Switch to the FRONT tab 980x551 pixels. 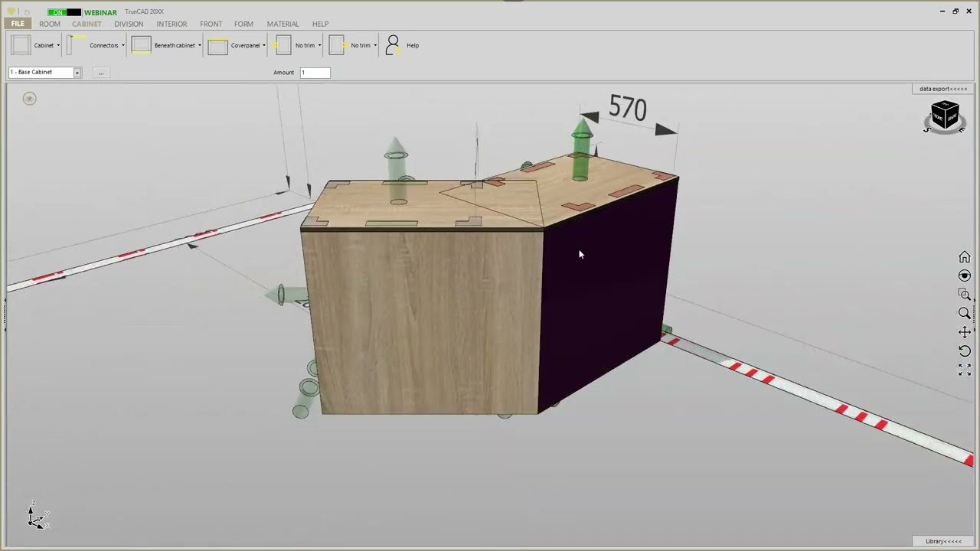211,24
